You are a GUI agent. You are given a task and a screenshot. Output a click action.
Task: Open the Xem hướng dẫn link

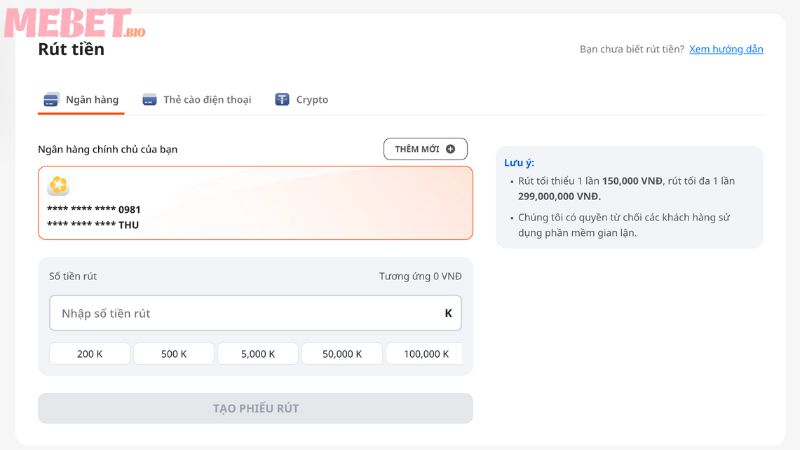(726, 49)
